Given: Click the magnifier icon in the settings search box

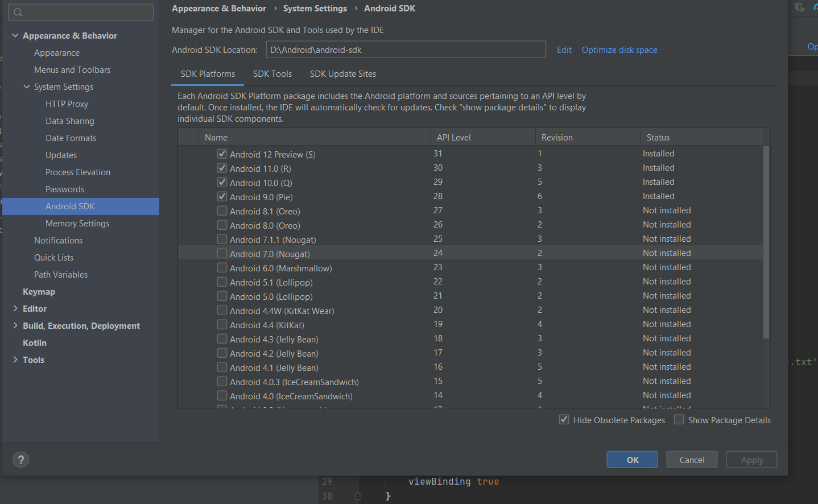Looking at the screenshot, I should pyautogui.click(x=18, y=13).
